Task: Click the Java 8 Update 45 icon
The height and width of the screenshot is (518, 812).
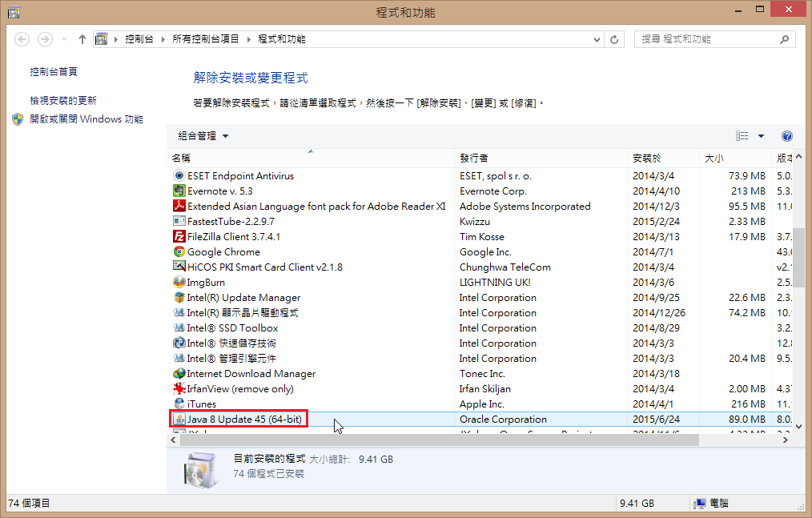Action: (179, 419)
